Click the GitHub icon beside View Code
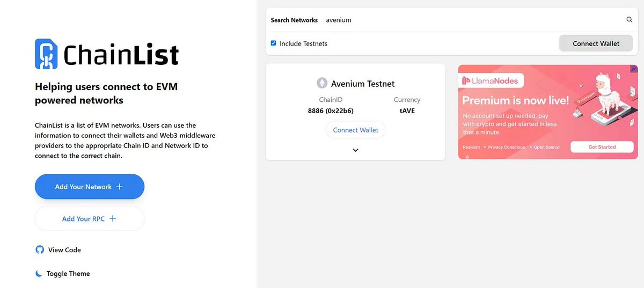This screenshot has width=644, height=288. pyautogui.click(x=39, y=250)
